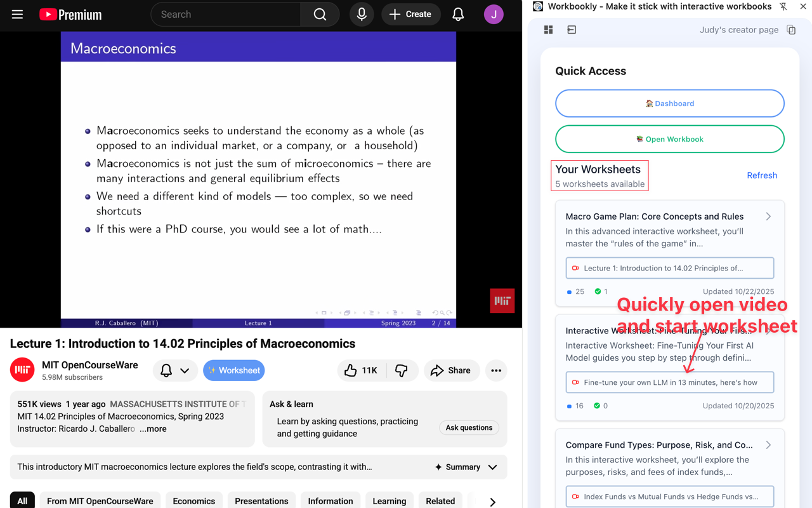The image size is (812, 508).
Task: Select the Related chip
Action: (440, 501)
